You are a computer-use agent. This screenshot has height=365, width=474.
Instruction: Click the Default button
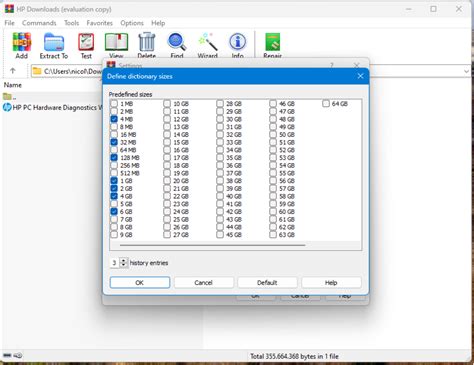point(267,282)
